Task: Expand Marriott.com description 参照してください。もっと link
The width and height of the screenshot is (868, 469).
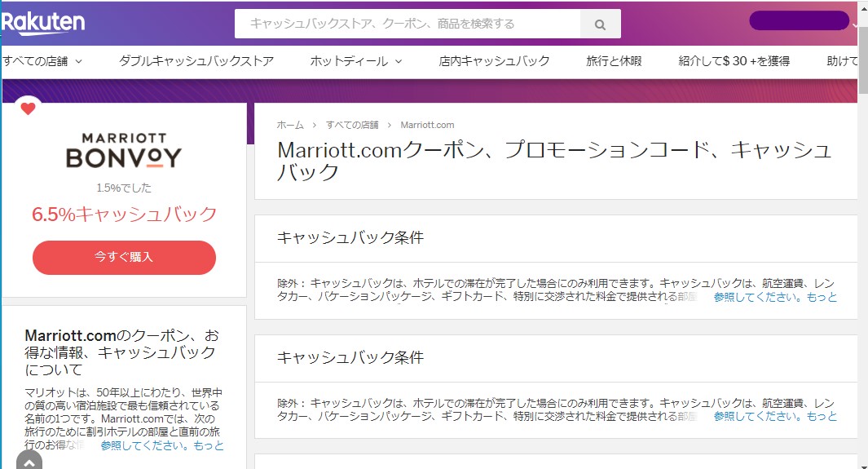Action: click(x=162, y=445)
